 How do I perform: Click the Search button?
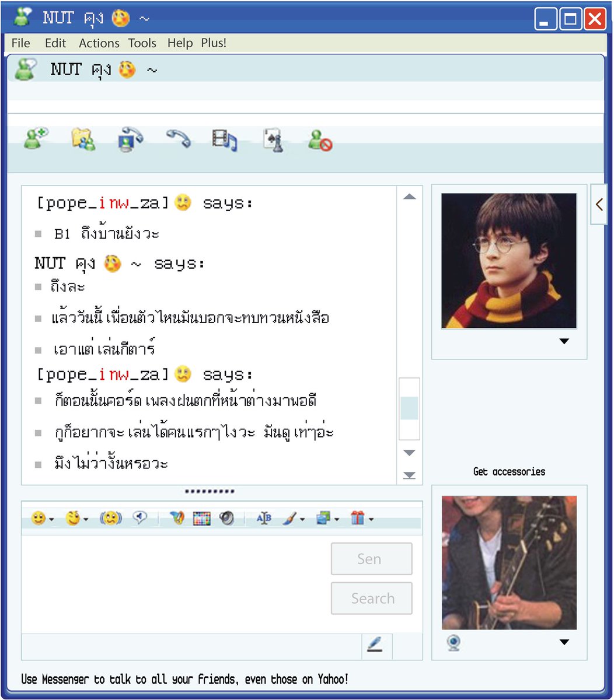tap(372, 598)
